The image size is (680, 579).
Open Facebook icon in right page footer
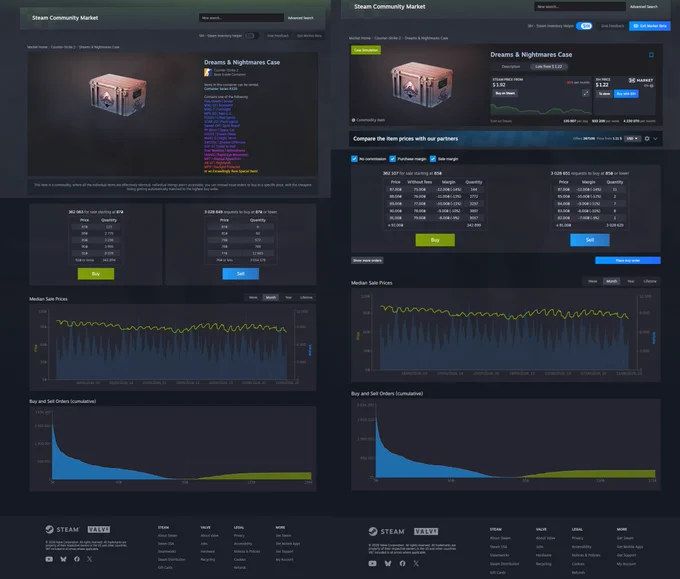point(402,563)
